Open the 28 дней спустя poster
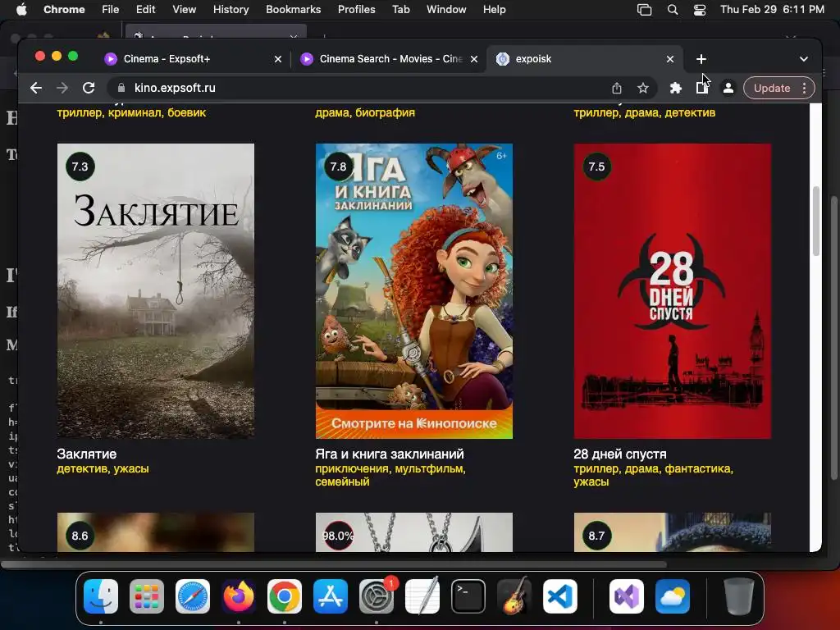 (673, 291)
